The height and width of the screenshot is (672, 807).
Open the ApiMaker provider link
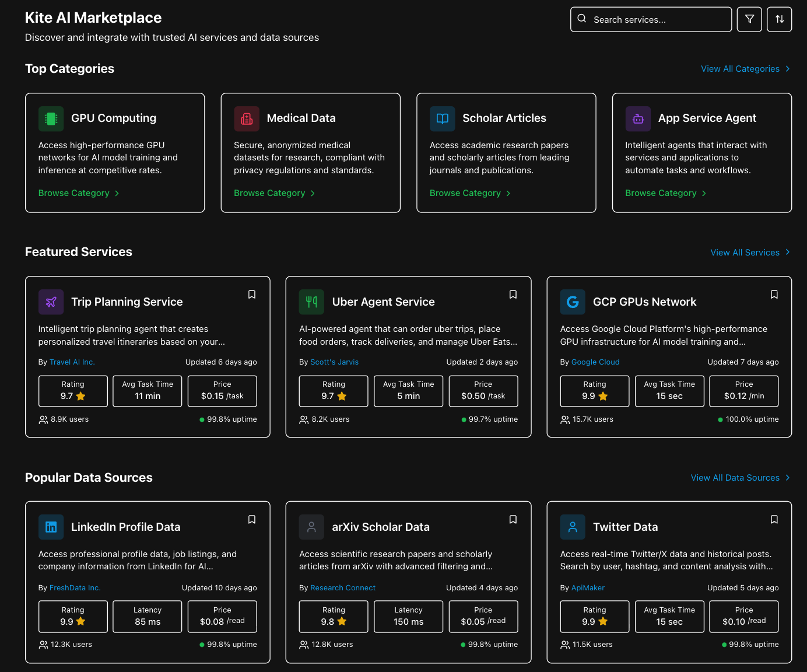click(588, 588)
